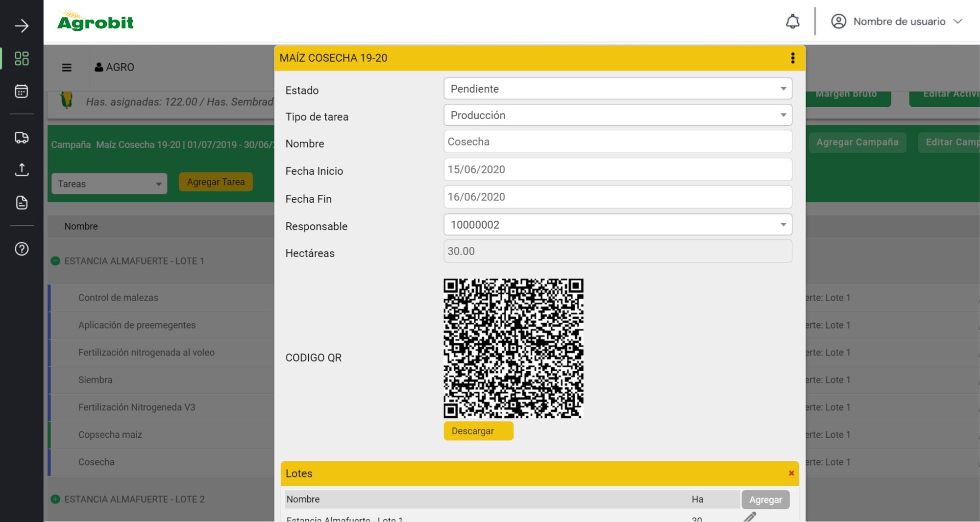Open the Responsable dropdown
Viewport: 980px width, 522px height.
(x=617, y=225)
